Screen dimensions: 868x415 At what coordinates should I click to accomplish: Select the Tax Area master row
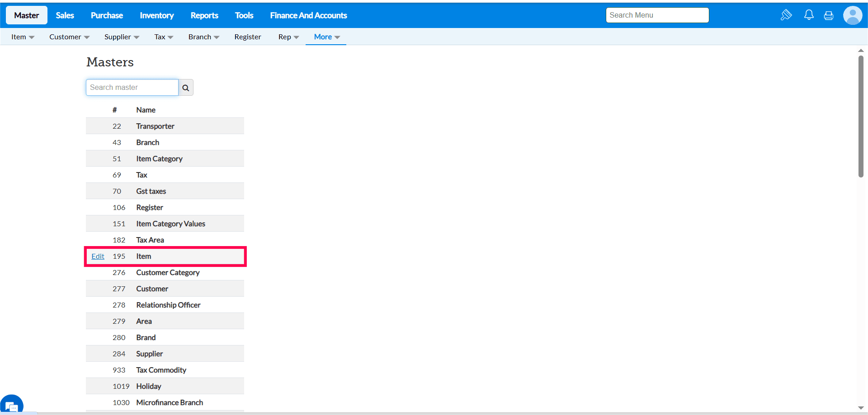(165, 240)
